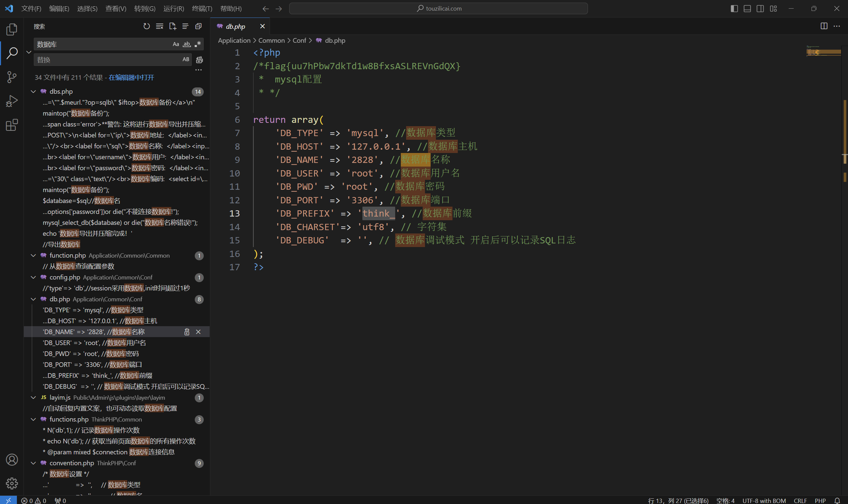Viewport: 848px width, 504px height.
Task: Change the UTF-8 with BOM encoding
Action: pyautogui.click(x=764, y=500)
